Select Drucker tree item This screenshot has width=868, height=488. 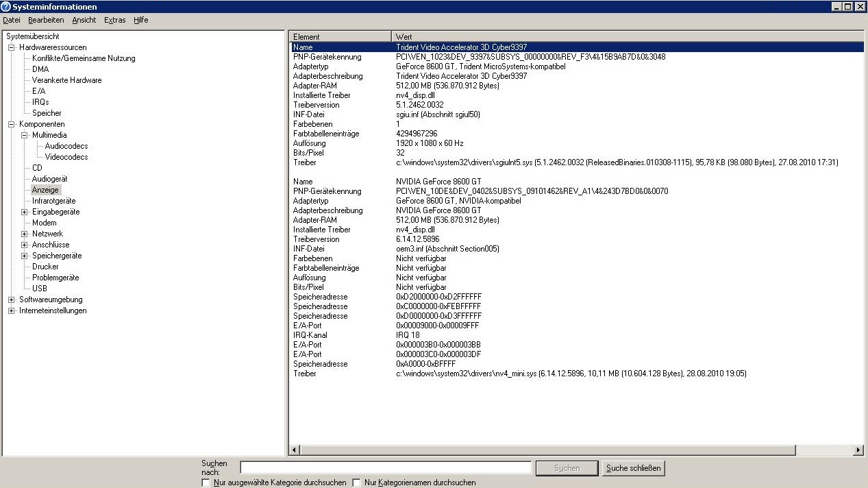[x=45, y=267]
